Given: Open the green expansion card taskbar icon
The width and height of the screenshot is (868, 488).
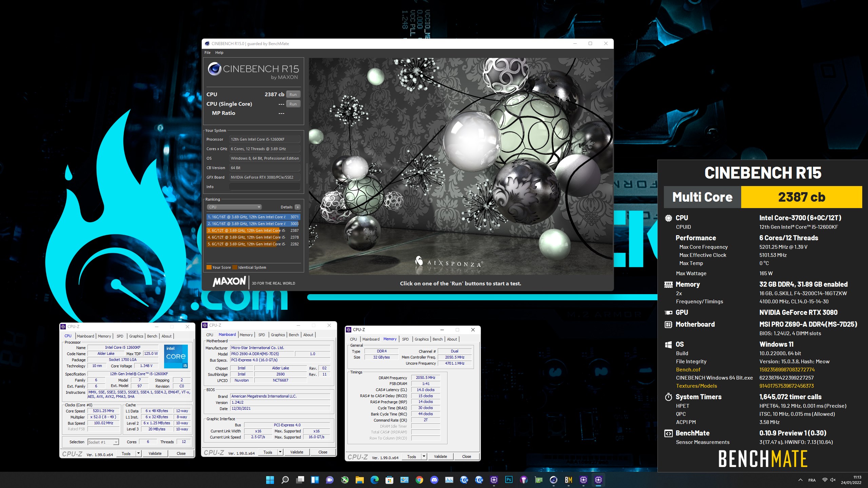Looking at the screenshot, I should [x=539, y=480].
